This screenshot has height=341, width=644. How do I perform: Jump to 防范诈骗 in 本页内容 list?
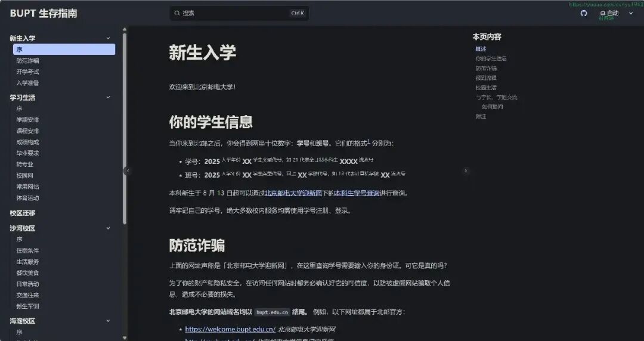(487, 68)
